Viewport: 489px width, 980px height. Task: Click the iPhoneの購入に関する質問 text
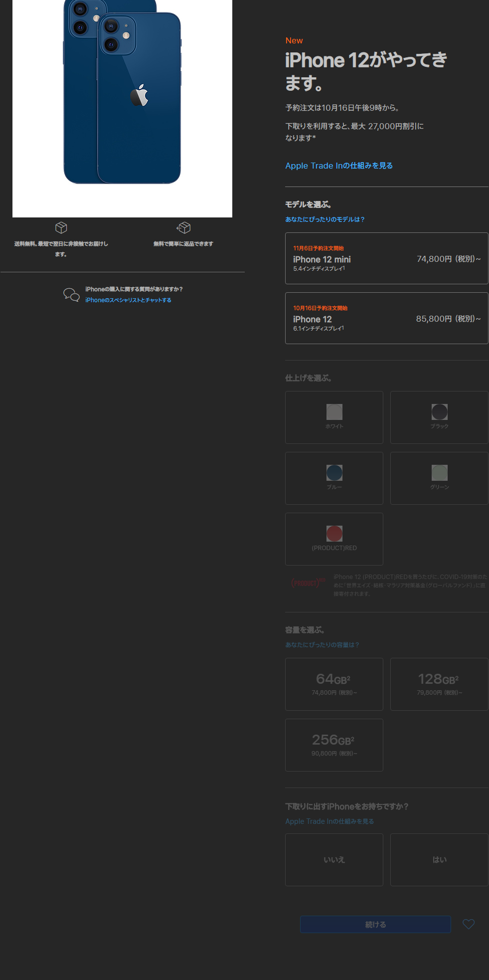(x=134, y=289)
